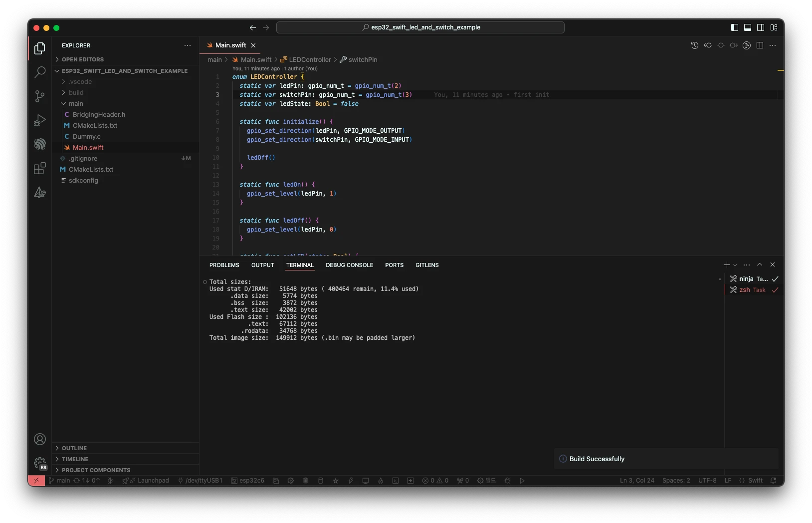The height and width of the screenshot is (523, 812).
Task: Click the Search icon in activity bar
Action: coord(40,72)
